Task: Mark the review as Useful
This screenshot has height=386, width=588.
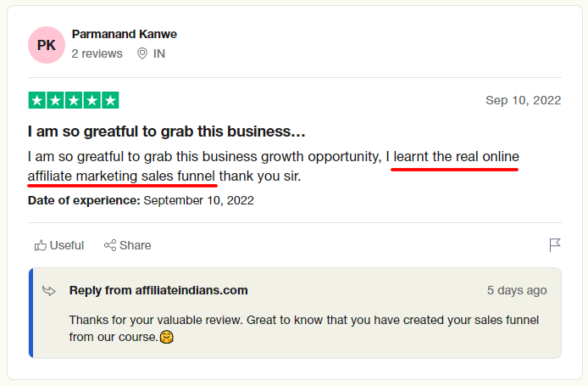Action: tap(59, 245)
